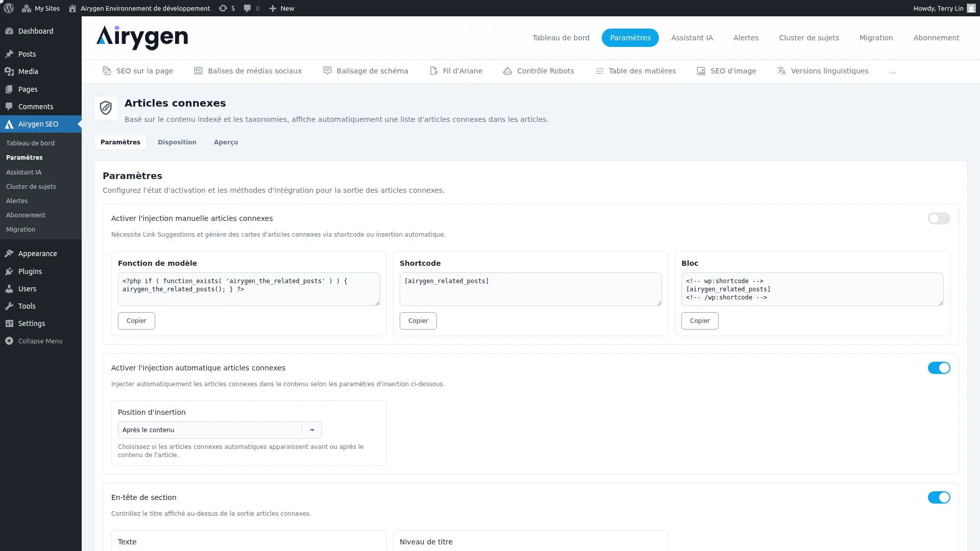
Task: Open the My Sites network icon
Action: coord(27,8)
